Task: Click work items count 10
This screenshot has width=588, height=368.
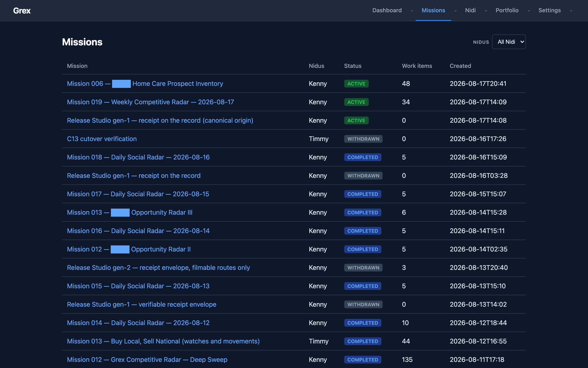Action: 405,323
